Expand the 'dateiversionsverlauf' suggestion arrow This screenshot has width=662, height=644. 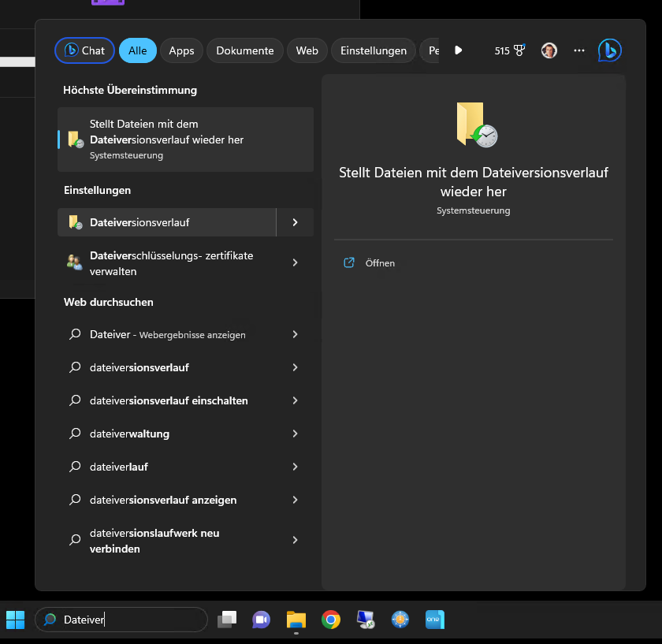(295, 367)
